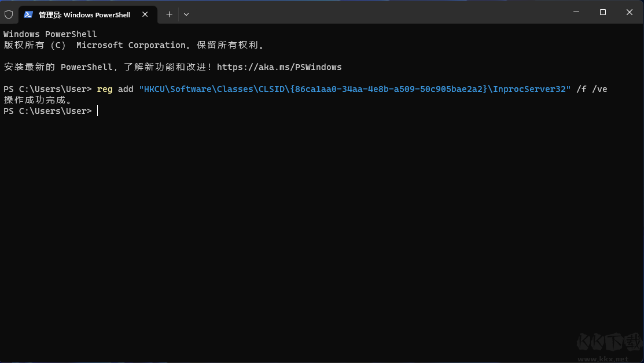
Task: Click the /ve flag in the command
Action: tap(601, 89)
